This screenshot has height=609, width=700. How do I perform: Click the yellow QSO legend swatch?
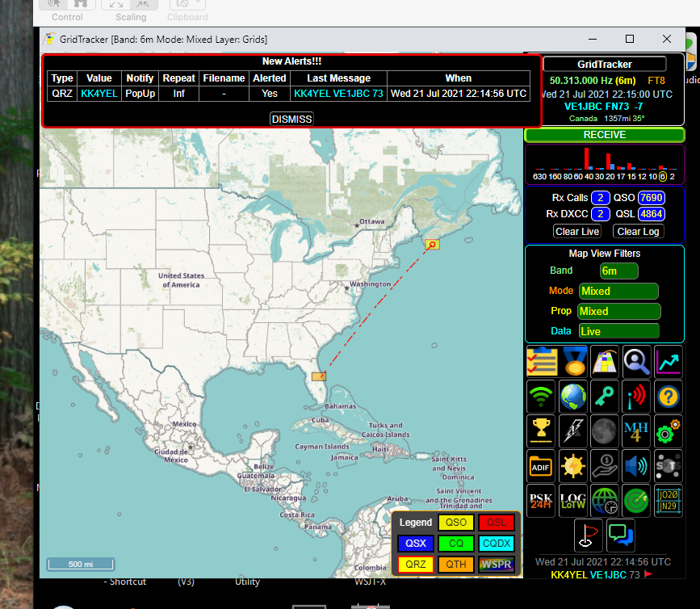[x=456, y=523]
